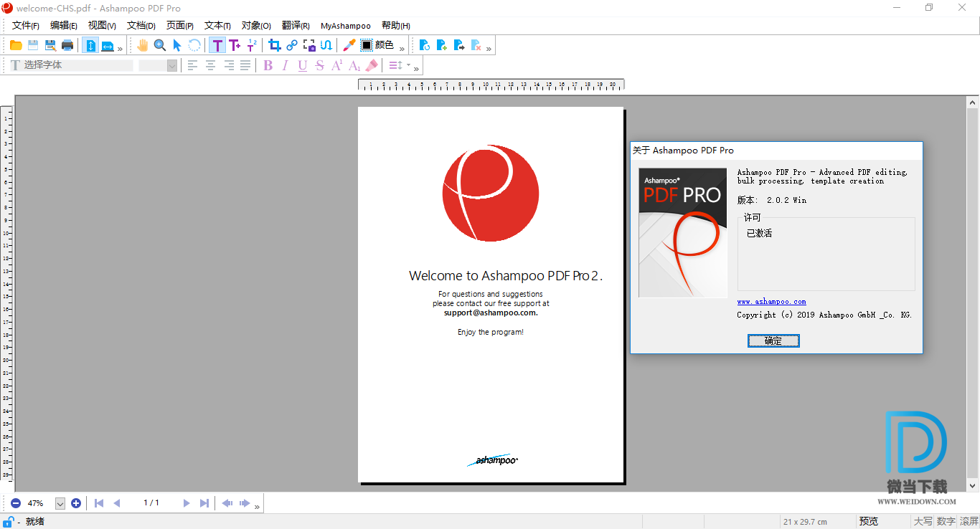
Task: Open the 文件(F) menu
Action: 26,26
